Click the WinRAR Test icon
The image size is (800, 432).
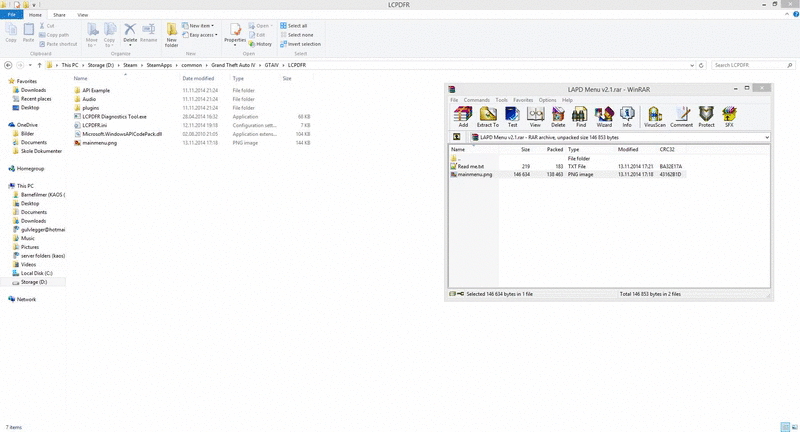(x=512, y=116)
